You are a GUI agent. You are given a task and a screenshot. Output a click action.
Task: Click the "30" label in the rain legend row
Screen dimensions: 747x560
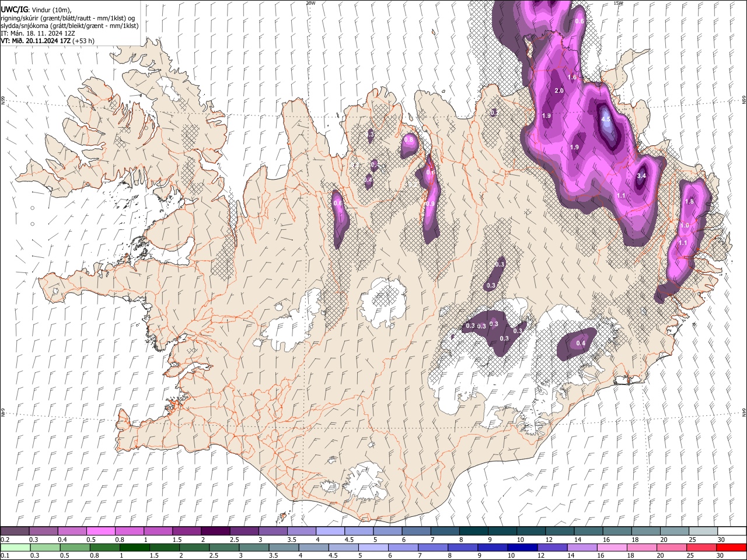pos(721,556)
